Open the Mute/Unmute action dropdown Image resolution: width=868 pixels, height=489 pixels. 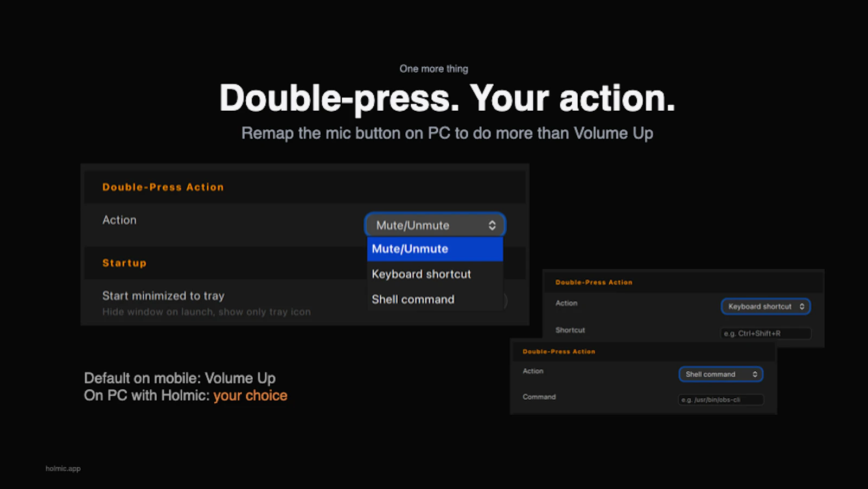coord(435,225)
